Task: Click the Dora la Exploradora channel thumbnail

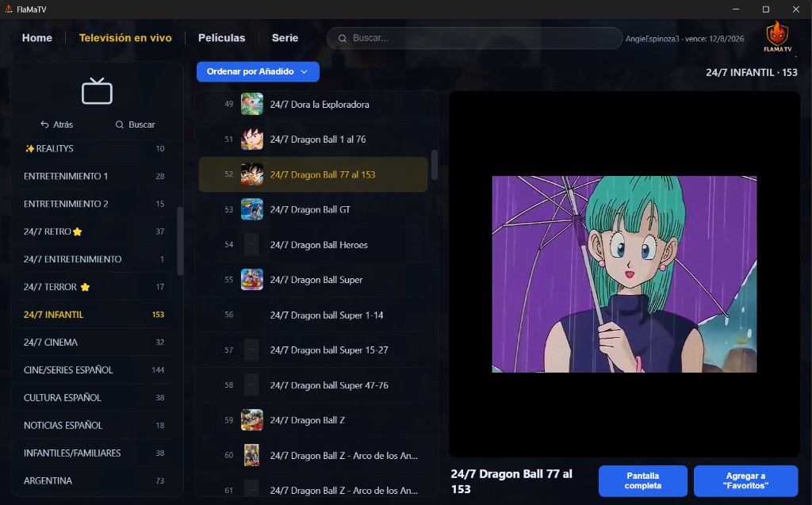Action: pos(251,104)
